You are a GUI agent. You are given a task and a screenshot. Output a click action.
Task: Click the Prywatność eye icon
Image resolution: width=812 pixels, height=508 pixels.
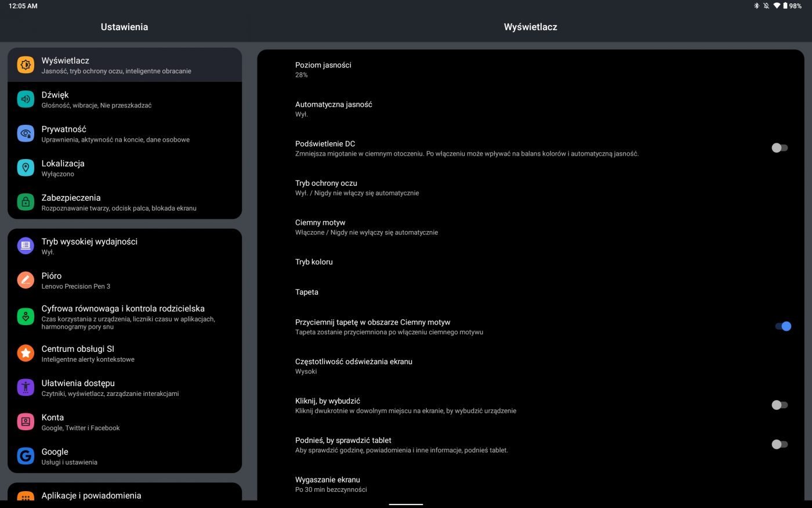[x=26, y=134]
